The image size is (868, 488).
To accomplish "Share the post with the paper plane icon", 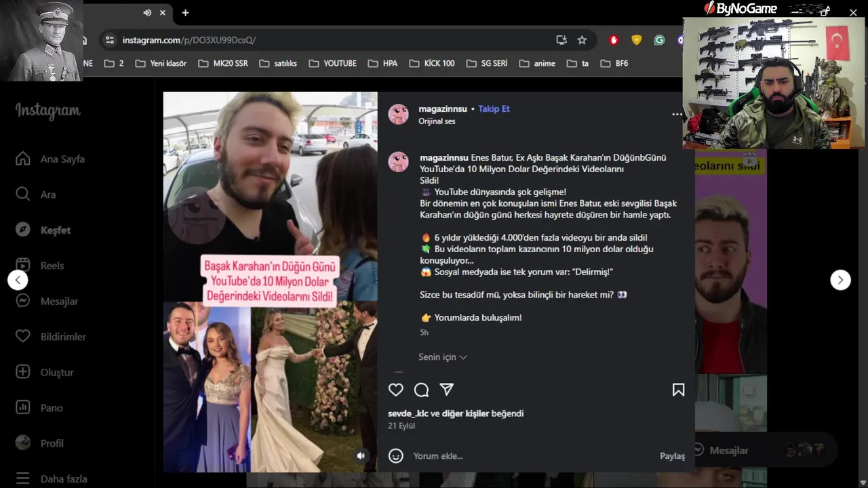I will pos(446,390).
